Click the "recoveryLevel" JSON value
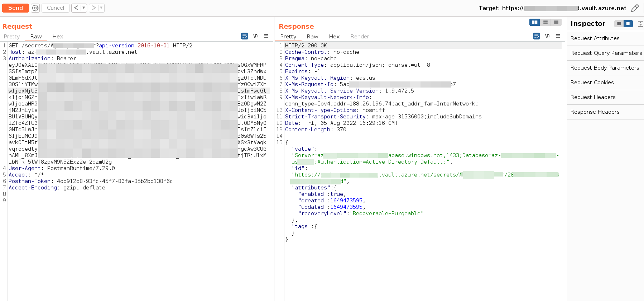This screenshot has width=644, height=301. 387,213
